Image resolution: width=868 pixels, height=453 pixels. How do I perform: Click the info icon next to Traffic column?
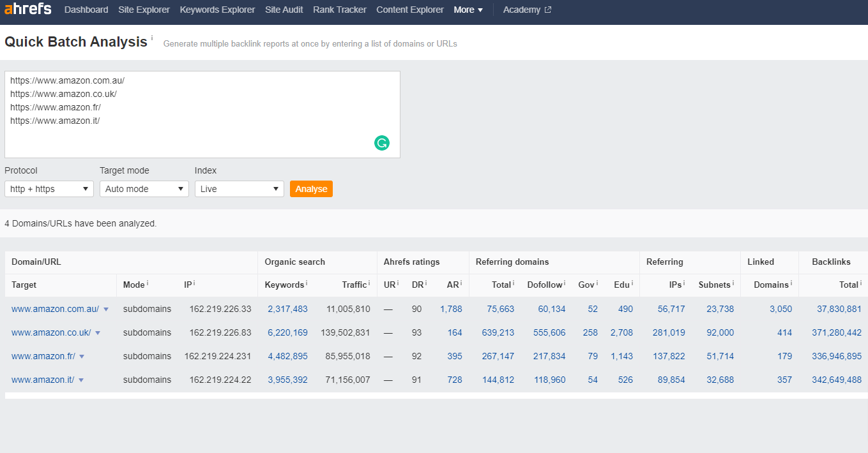tap(369, 282)
